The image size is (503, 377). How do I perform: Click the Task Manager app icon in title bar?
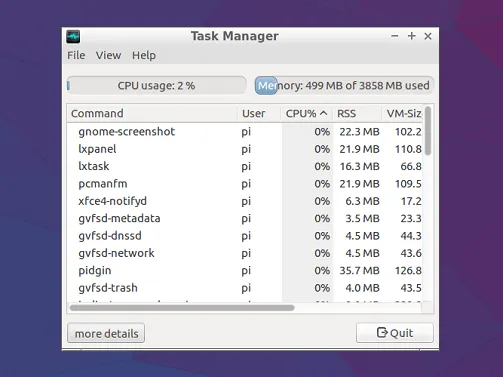coord(73,37)
